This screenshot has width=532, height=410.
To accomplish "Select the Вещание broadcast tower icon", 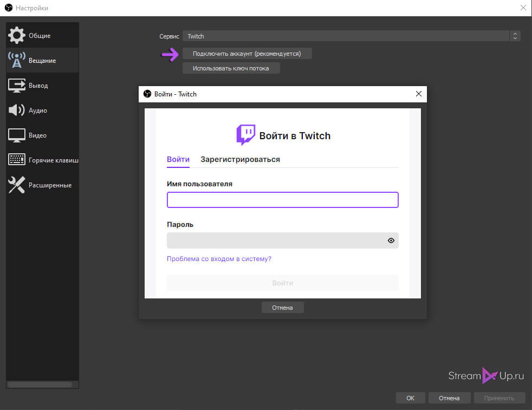I will click(17, 60).
